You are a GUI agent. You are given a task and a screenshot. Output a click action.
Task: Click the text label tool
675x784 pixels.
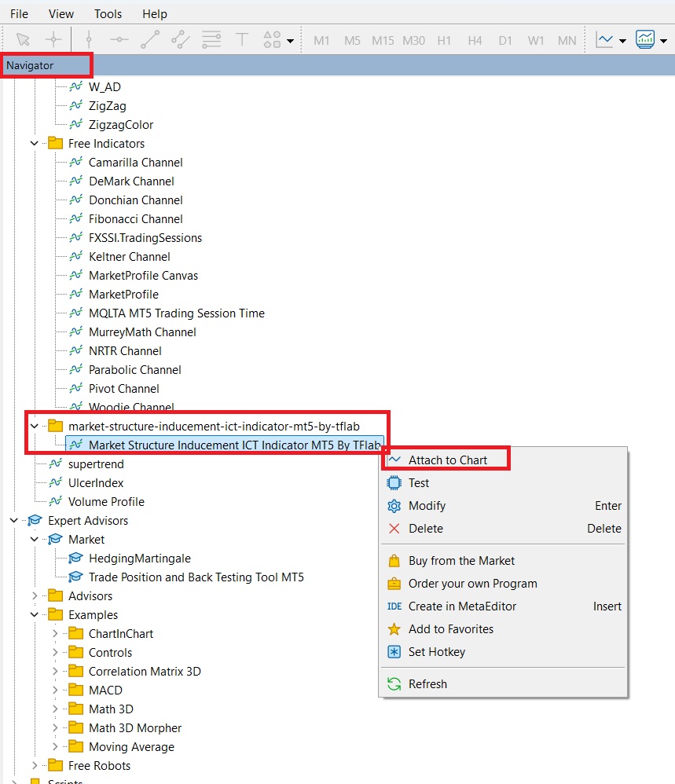(x=242, y=39)
